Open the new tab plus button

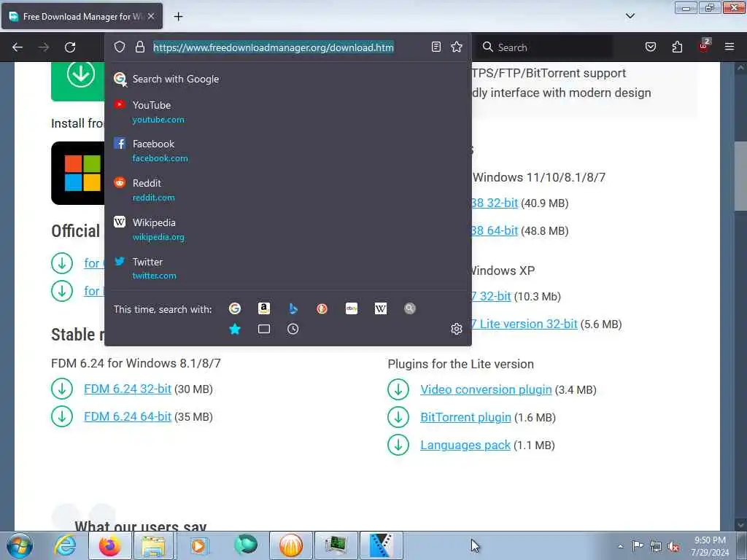[x=178, y=17]
